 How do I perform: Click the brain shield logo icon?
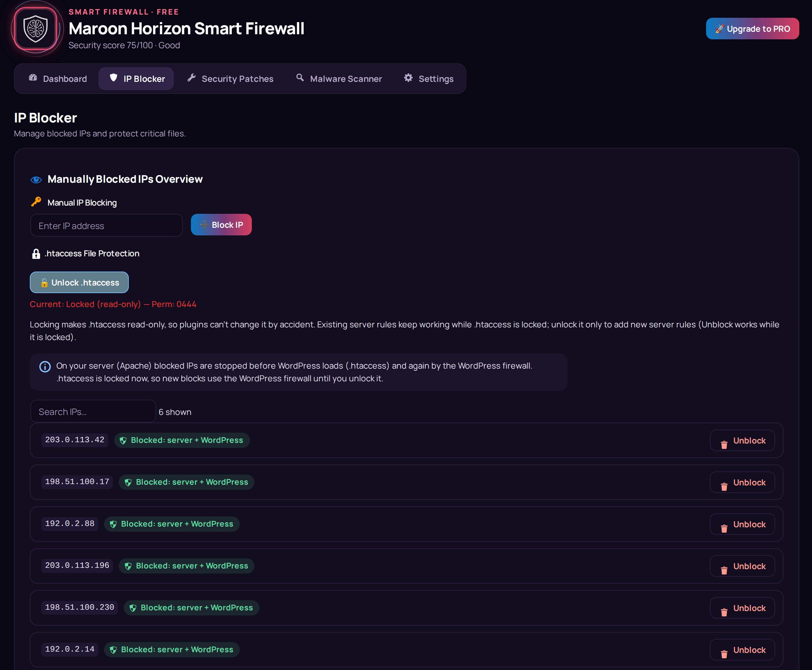click(36, 28)
